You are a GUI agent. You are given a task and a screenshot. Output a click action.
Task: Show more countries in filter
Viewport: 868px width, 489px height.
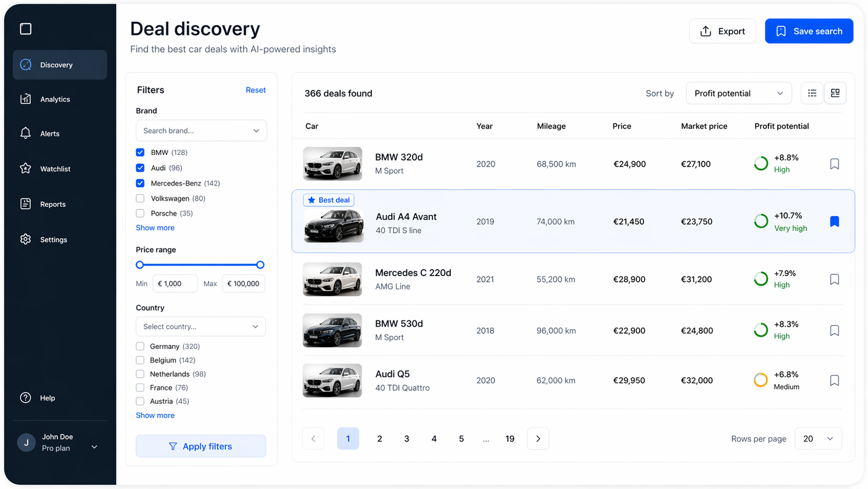click(x=155, y=415)
